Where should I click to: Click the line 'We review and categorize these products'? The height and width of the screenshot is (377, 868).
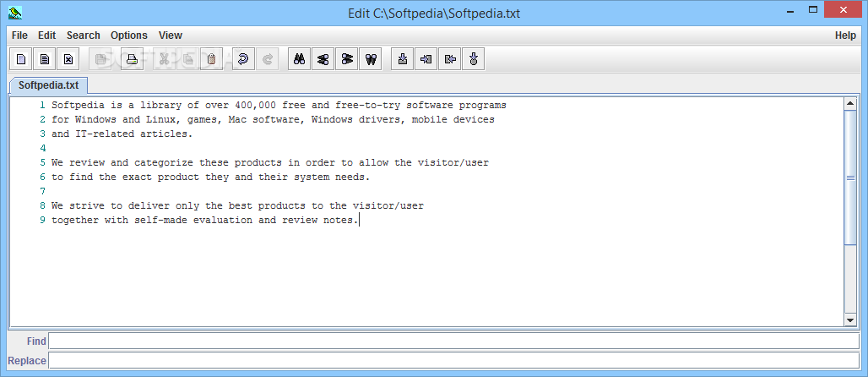point(270,162)
